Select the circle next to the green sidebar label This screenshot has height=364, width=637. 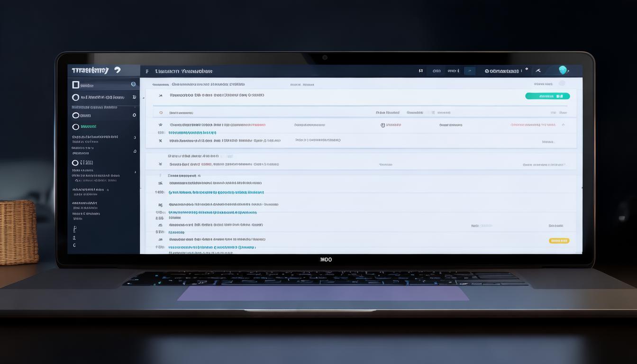coord(75,127)
